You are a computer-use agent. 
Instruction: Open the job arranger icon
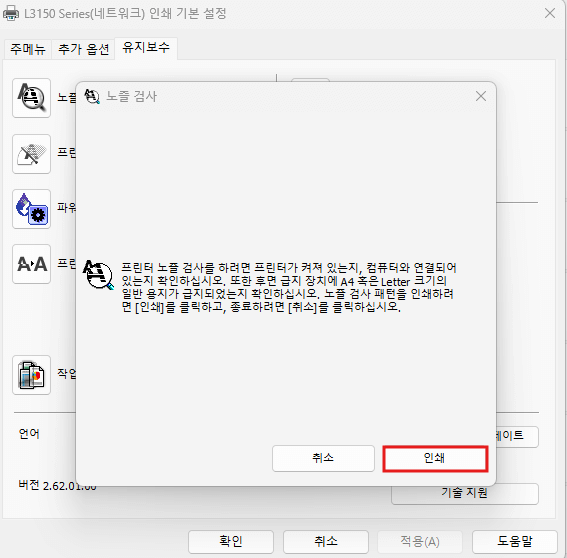pos(31,375)
